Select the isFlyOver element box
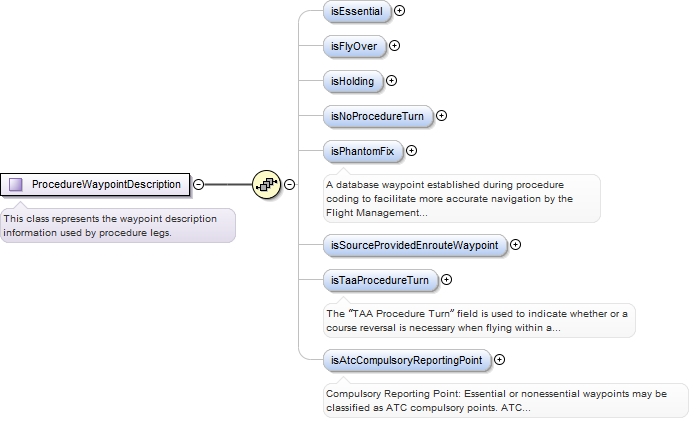Viewport: 696px width, 421px height. pos(354,46)
